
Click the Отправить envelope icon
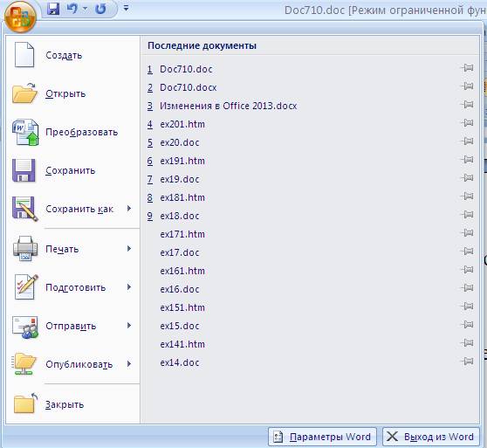(25, 327)
